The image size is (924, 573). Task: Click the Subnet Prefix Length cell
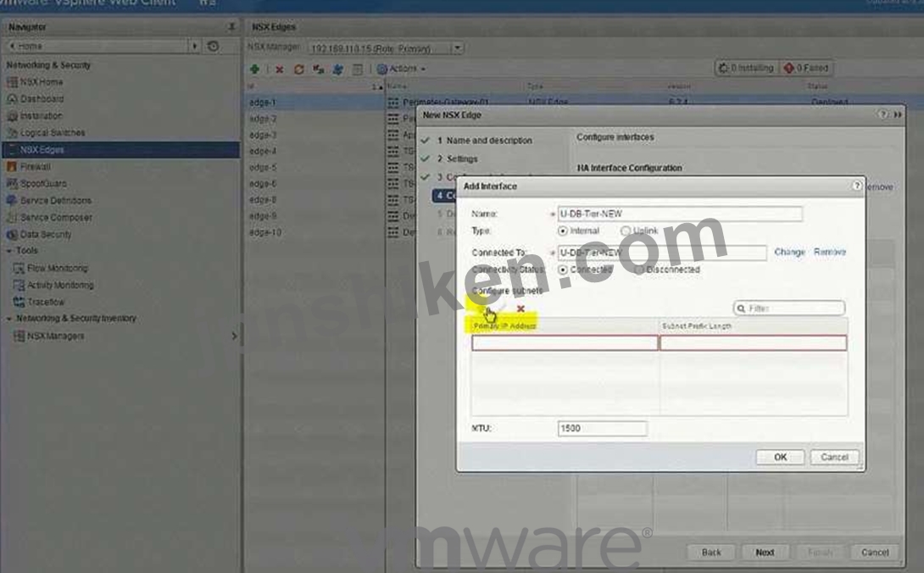point(753,343)
